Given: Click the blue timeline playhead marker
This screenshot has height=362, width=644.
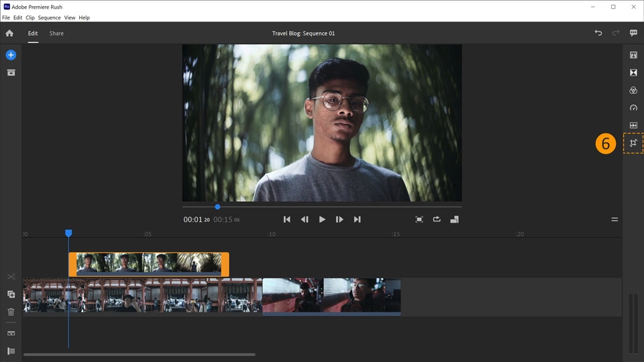Looking at the screenshot, I should [68, 233].
